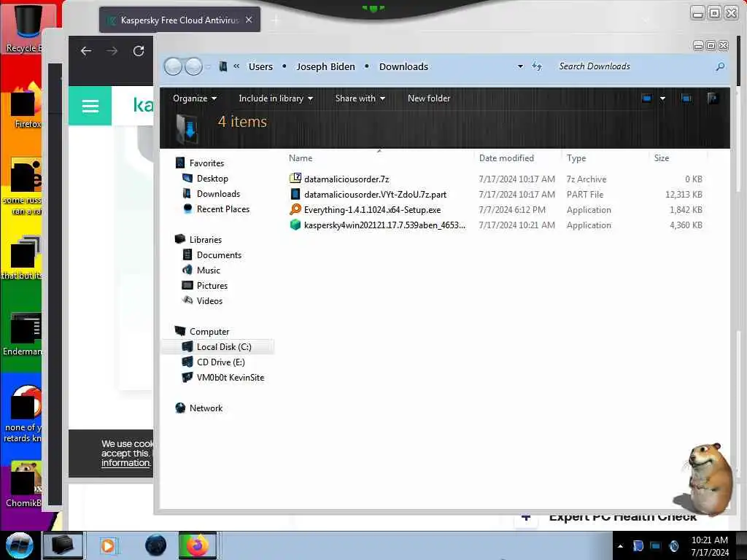Open the Videos library
The width and height of the screenshot is (747, 560).
pos(209,300)
